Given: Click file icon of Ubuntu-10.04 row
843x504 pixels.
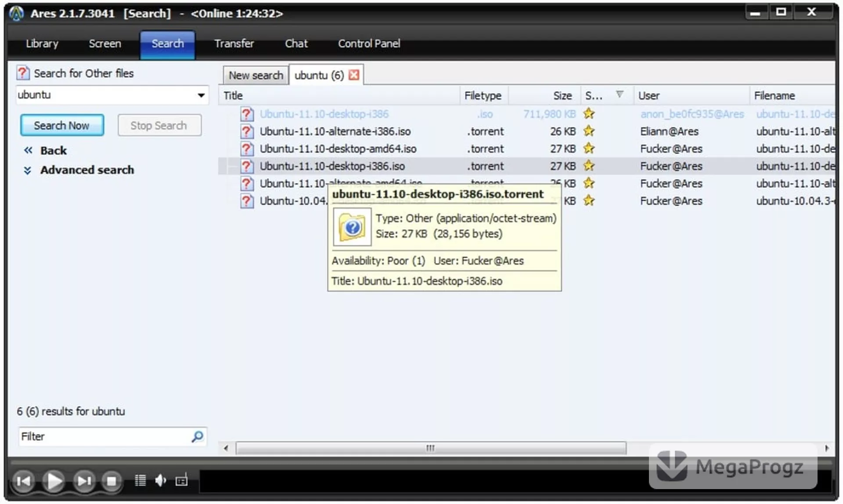Looking at the screenshot, I should click(x=247, y=201).
